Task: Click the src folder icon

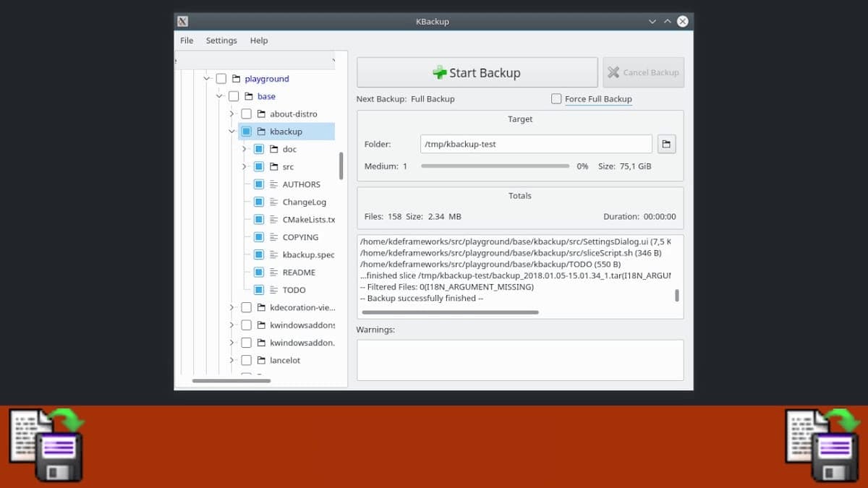Action: coord(273,167)
